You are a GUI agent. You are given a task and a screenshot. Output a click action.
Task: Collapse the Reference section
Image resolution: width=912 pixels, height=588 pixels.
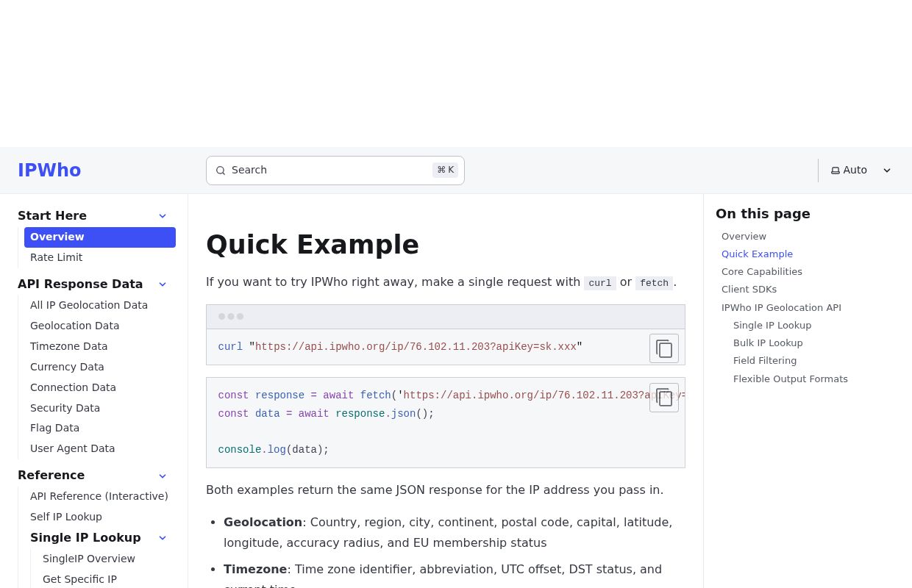point(163,476)
